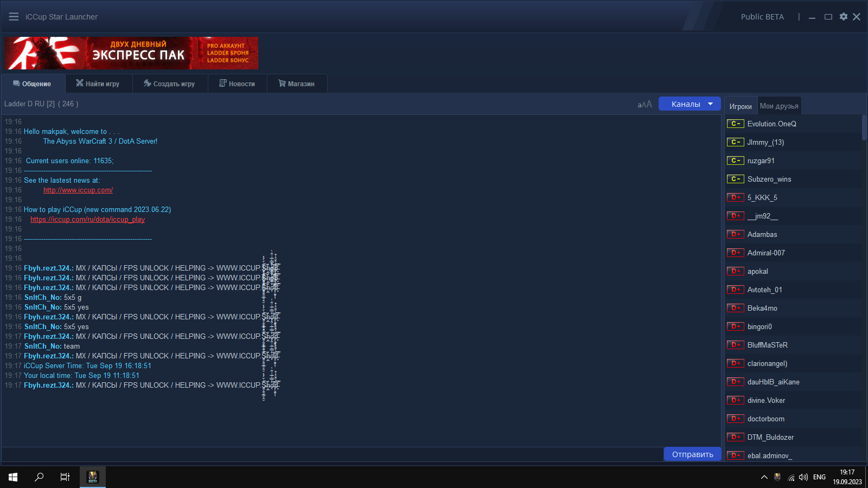Click iCCup launcher taskbar icon
Screen dimensions: 868x488
point(93,477)
